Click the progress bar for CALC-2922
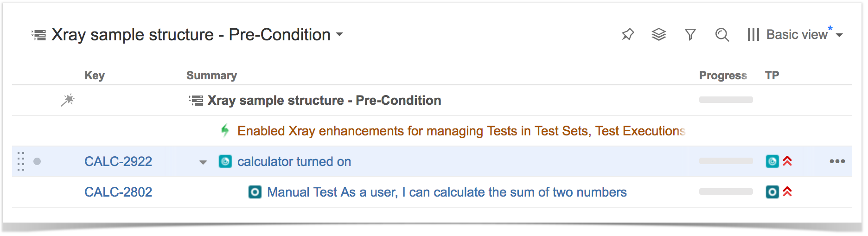Screen dimensions: 868x236 click(726, 161)
